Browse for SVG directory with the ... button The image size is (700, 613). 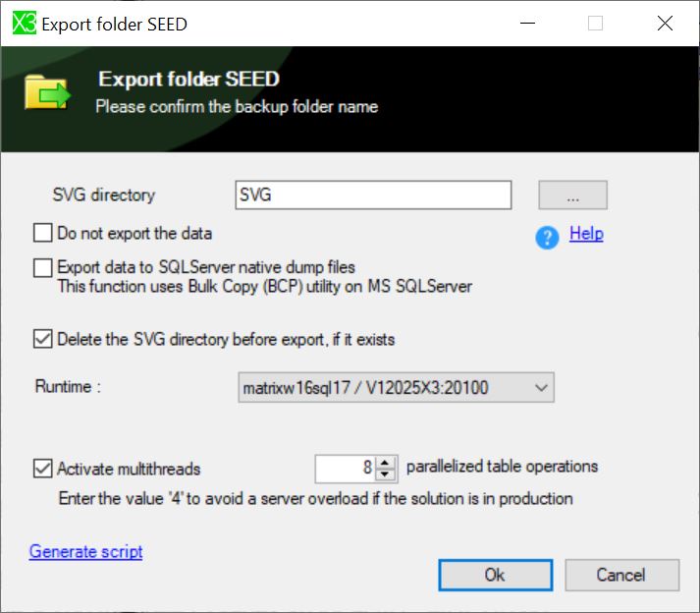tap(572, 195)
